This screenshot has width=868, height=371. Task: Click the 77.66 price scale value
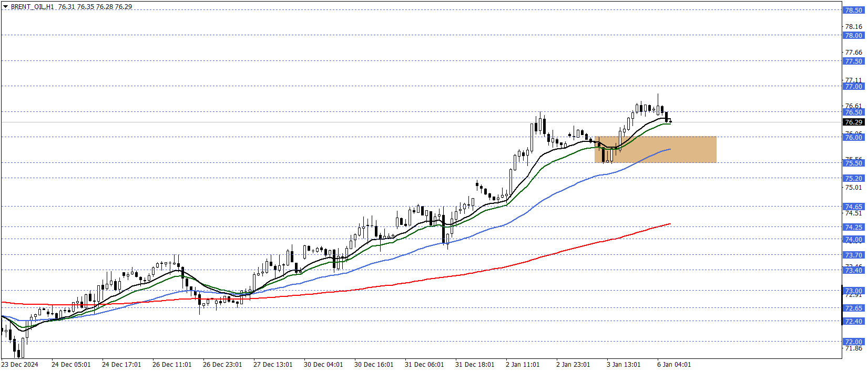pos(853,52)
